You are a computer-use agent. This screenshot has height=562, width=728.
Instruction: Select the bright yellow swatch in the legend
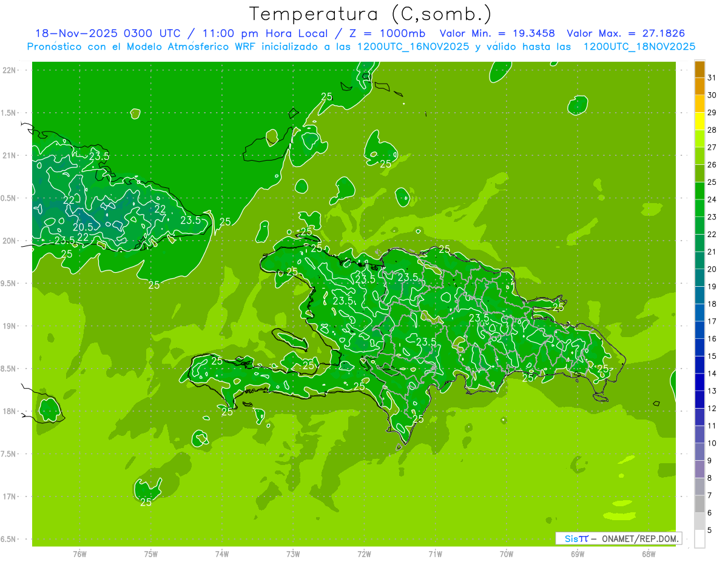[x=699, y=121]
